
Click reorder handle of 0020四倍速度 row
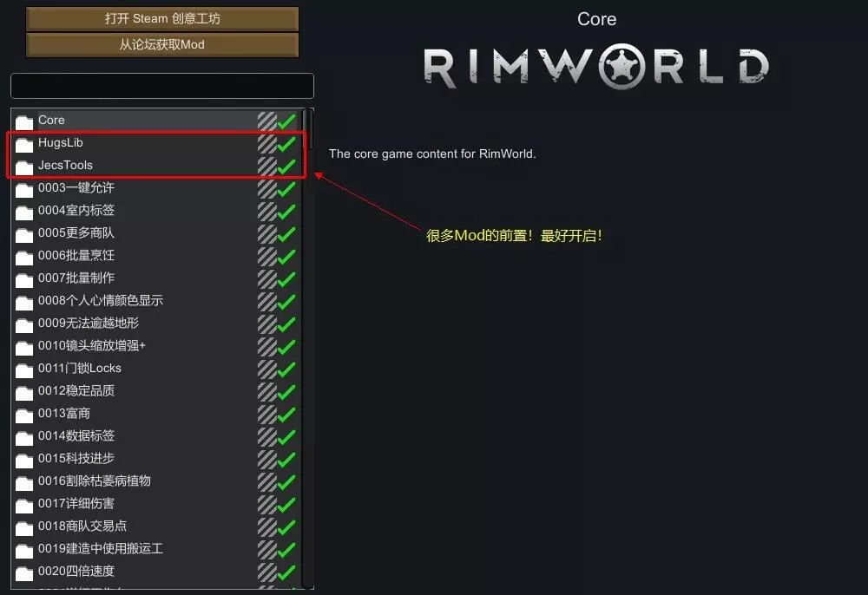tap(266, 572)
